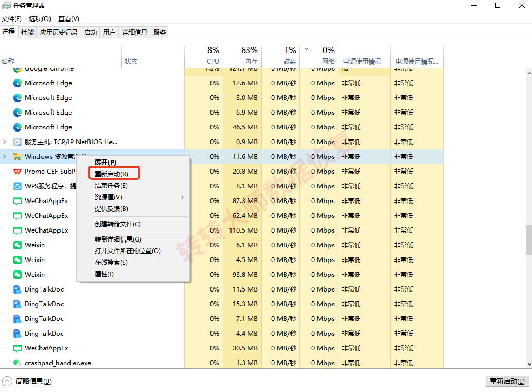Viewport: 532px width, 392px height.
Task: Open the 服务 tab
Action: pos(159,32)
